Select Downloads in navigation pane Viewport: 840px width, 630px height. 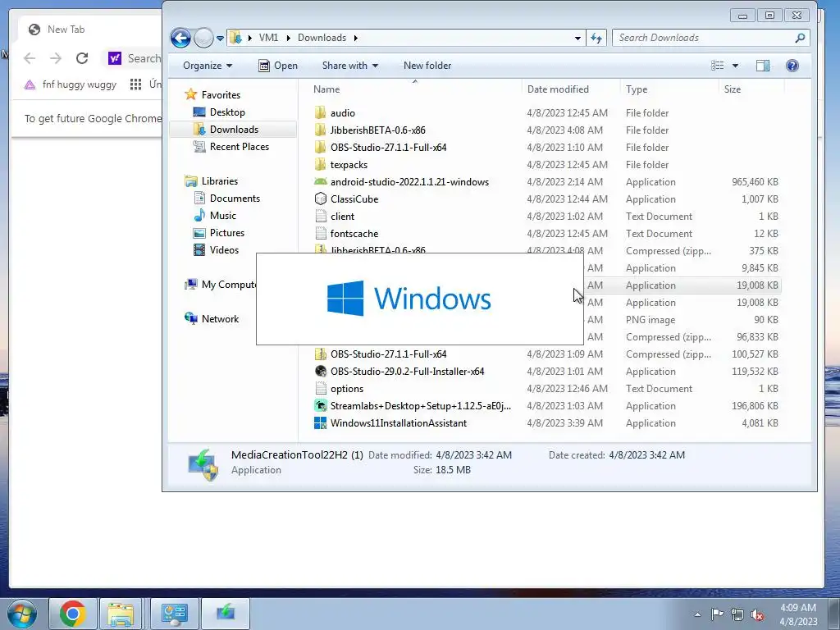tap(234, 129)
